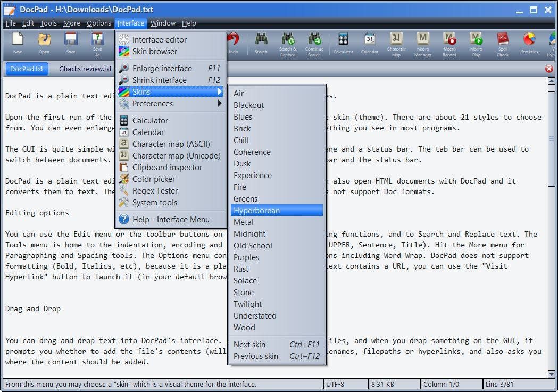Open Interface editor from the menu
The height and width of the screenshot is (392, 558).
click(x=171, y=39)
